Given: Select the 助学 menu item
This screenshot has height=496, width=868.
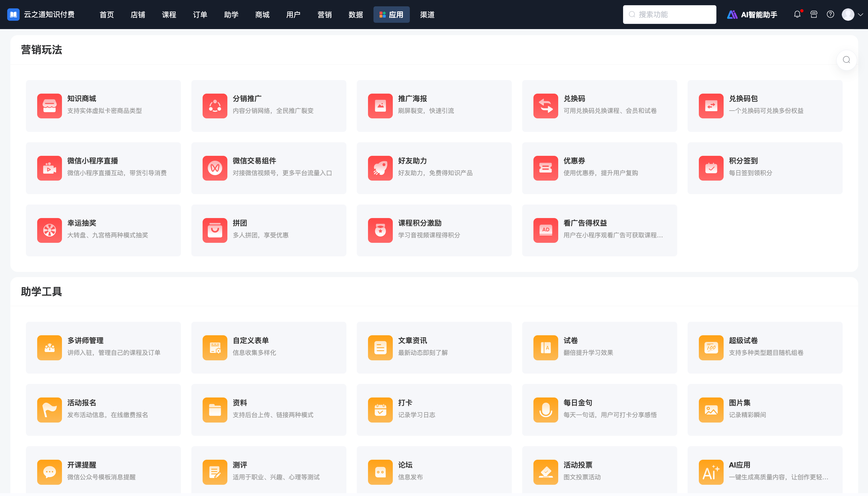Looking at the screenshot, I should coord(231,15).
